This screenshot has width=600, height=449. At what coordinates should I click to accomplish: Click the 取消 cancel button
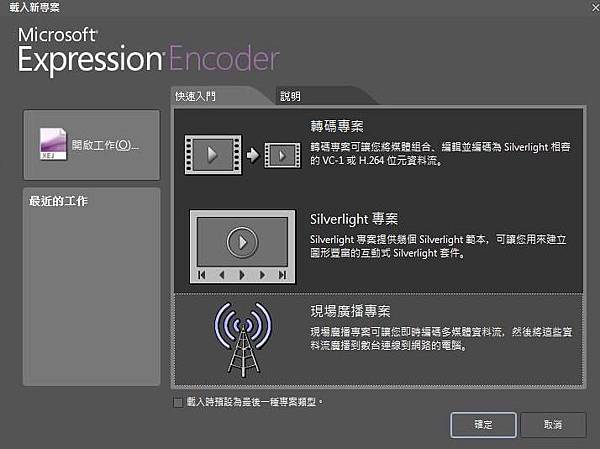tap(553, 425)
